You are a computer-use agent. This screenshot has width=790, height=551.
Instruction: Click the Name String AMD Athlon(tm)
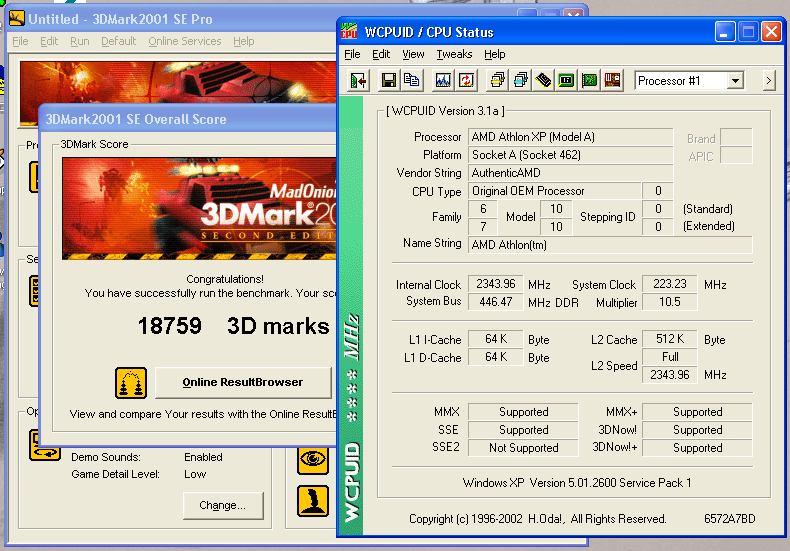[610, 245]
